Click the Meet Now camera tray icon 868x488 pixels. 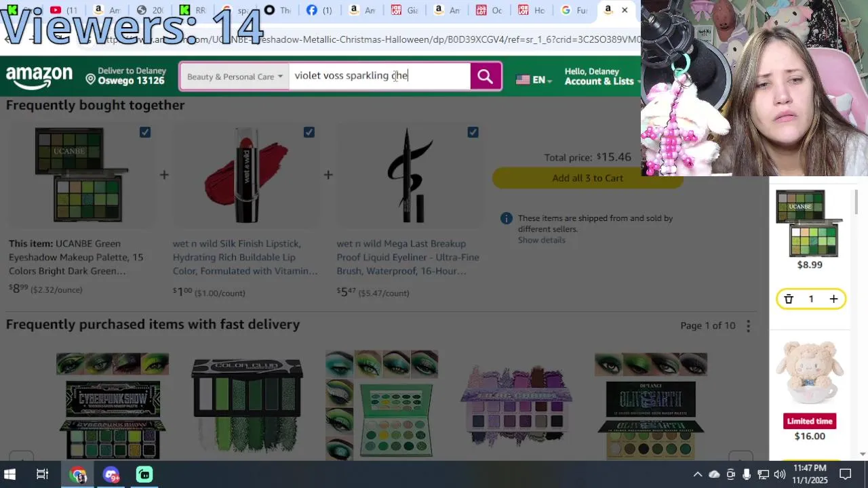pyautogui.click(x=730, y=474)
